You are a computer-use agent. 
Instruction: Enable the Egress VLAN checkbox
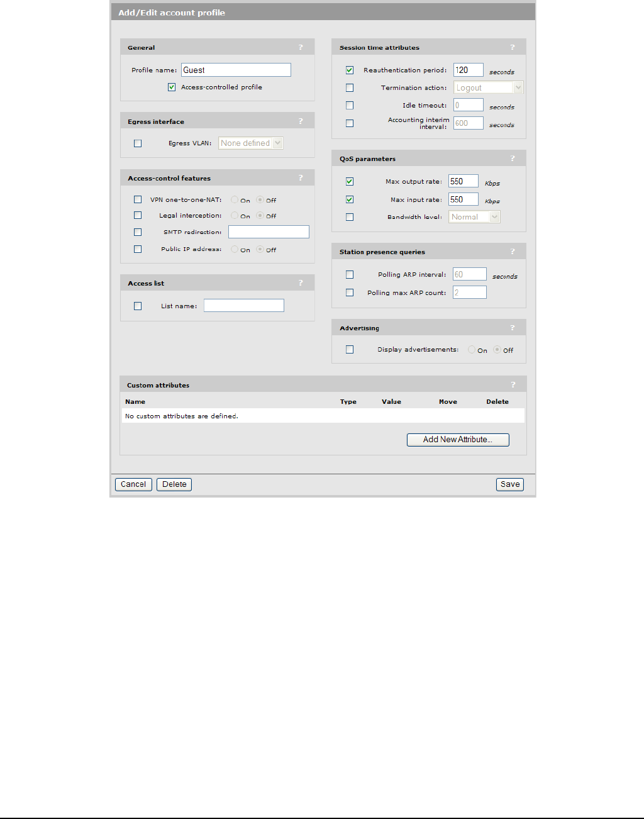138,143
